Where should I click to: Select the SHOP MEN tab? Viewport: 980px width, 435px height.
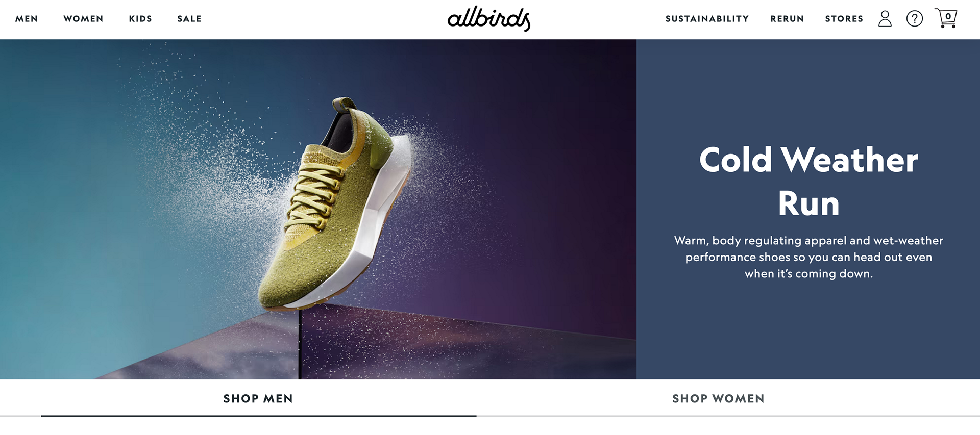point(258,398)
